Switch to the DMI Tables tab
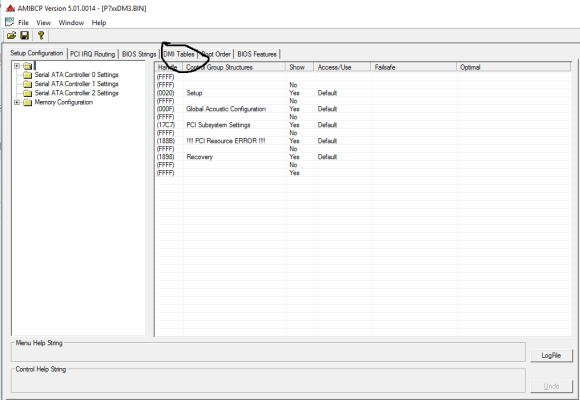This screenshot has width=580, height=400. pyautogui.click(x=179, y=54)
